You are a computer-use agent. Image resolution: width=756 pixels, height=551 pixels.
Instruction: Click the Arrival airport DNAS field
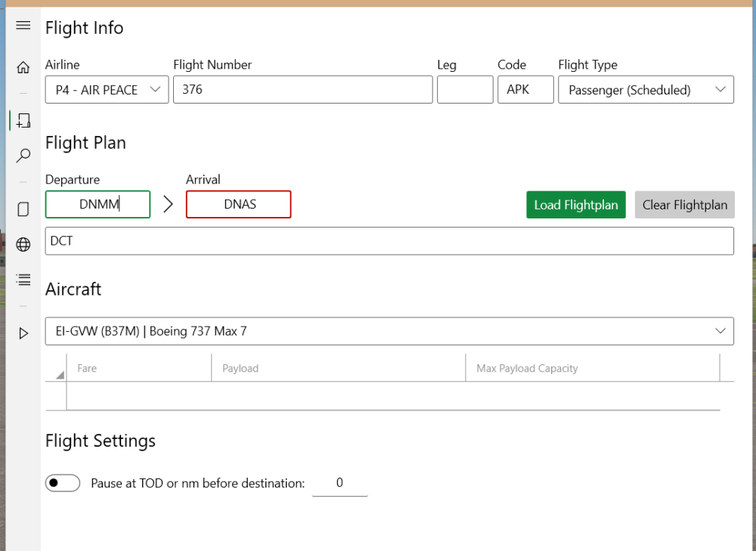239,204
